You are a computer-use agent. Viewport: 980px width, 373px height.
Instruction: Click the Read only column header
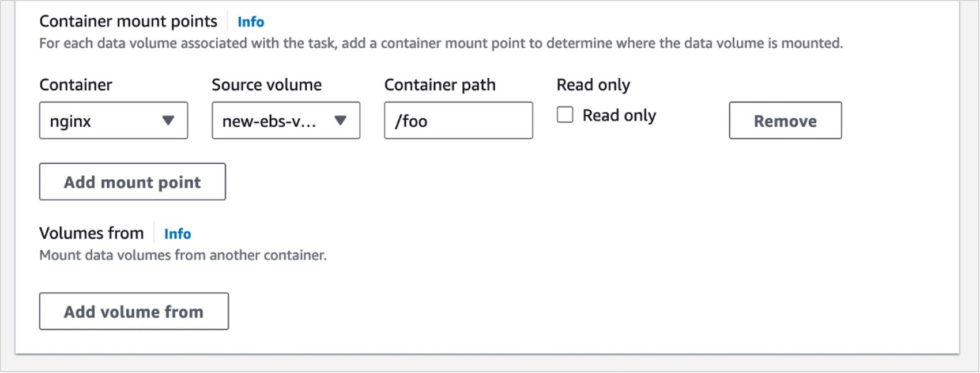[x=593, y=85]
